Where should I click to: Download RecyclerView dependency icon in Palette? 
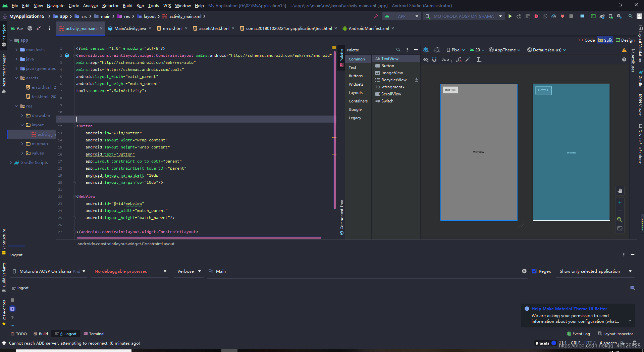(x=417, y=80)
